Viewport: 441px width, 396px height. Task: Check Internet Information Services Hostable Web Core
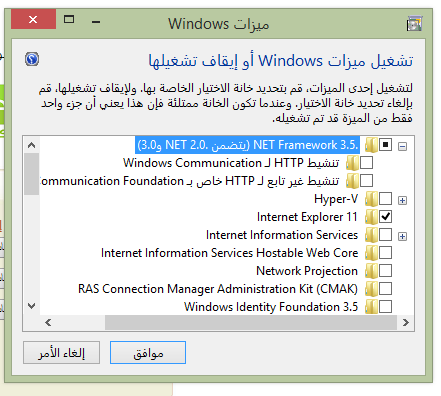click(x=385, y=253)
